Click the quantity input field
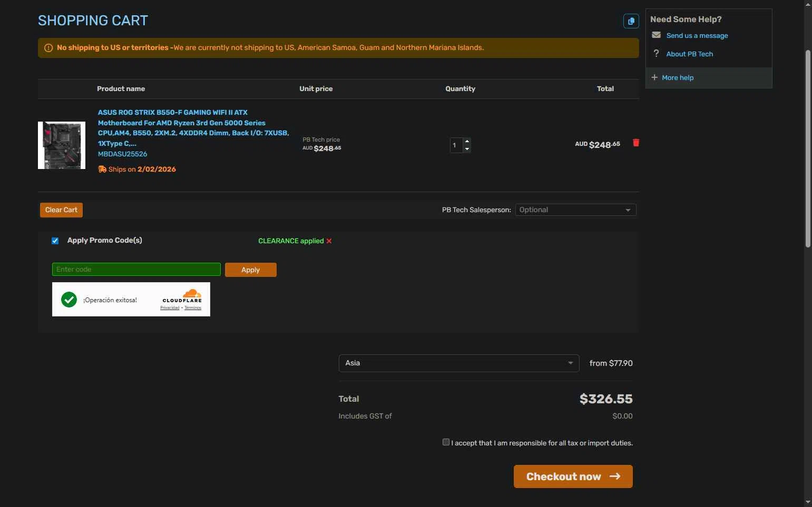This screenshot has width=812, height=507. coord(456,145)
